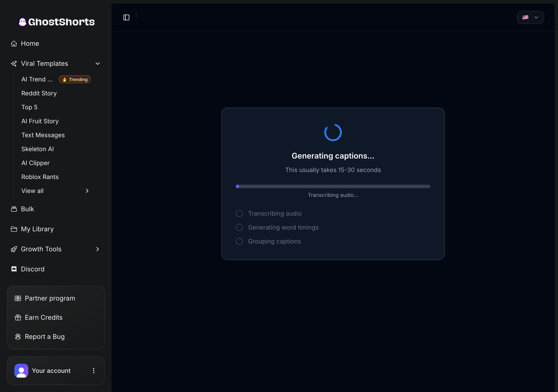This screenshot has height=392, width=558.
Task: Click the Your account label
Action: (51, 371)
